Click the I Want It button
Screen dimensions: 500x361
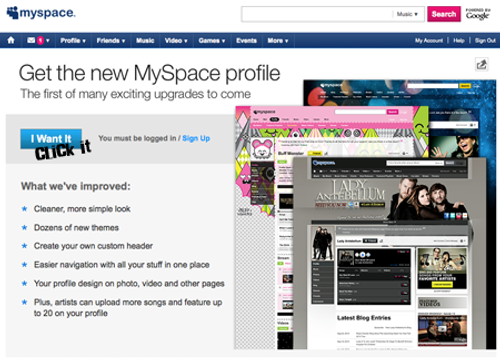pyautogui.click(x=51, y=139)
